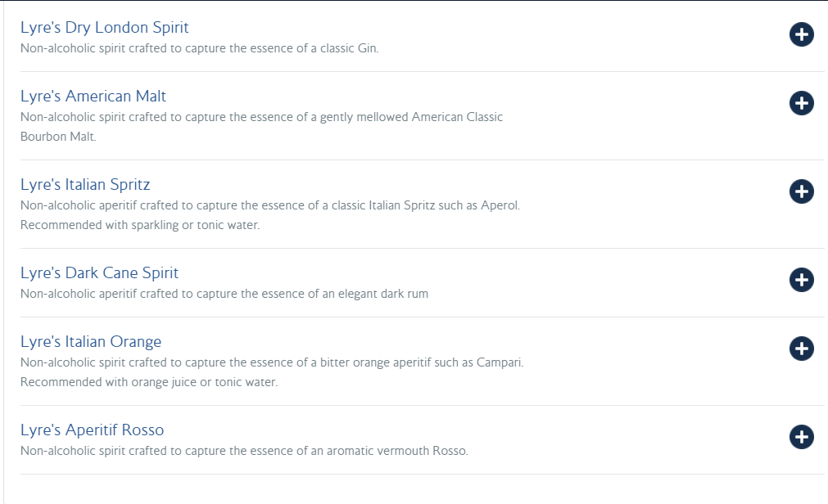Image resolution: width=828 pixels, height=504 pixels.
Task: Select the aromatic vermouth Rosso description
Action: click(244, 451)
